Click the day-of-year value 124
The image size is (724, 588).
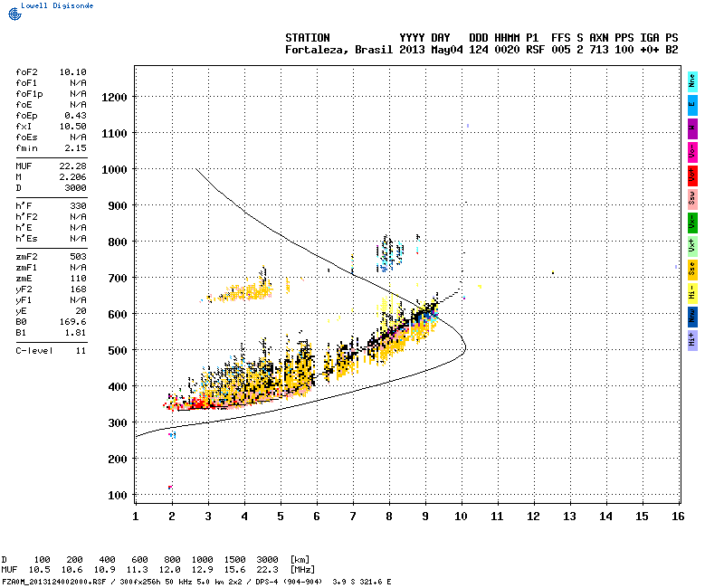click(x=479, y=50)
